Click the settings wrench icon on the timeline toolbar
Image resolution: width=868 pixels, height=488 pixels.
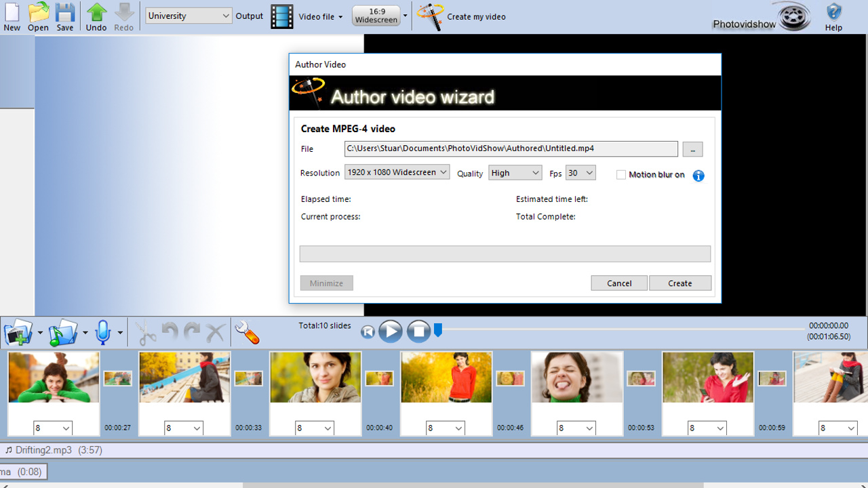247,331
